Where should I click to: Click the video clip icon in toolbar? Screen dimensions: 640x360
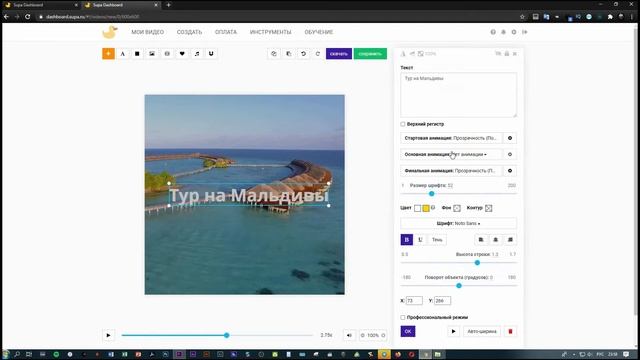click(x=167, y=53)
